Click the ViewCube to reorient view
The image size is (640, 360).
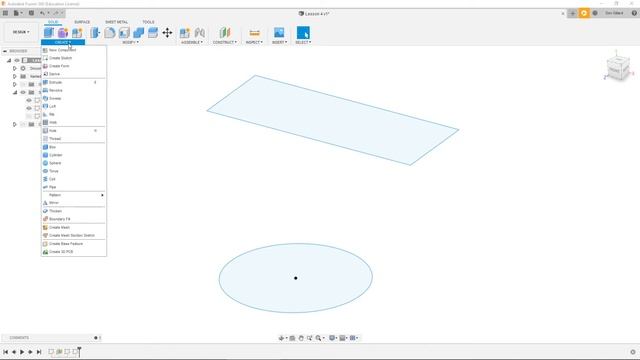(x=618, y=69)
